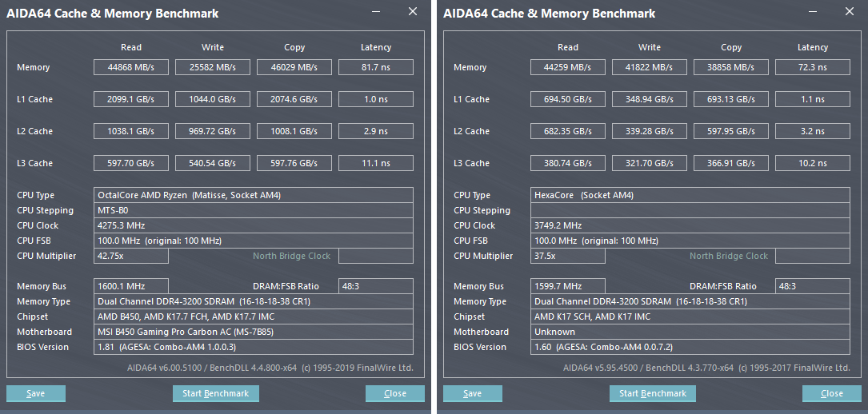Select Memory Write value 25582 MB/s

point(213,67)
